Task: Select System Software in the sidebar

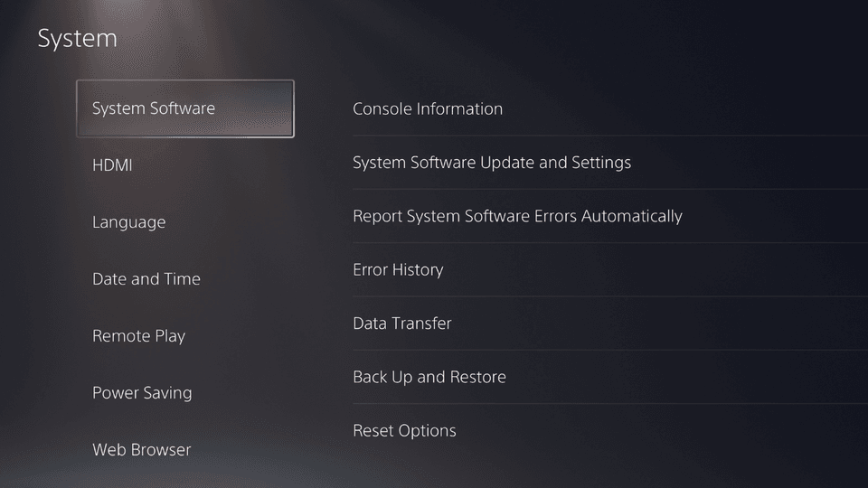Action: click(x=184, y=108)
